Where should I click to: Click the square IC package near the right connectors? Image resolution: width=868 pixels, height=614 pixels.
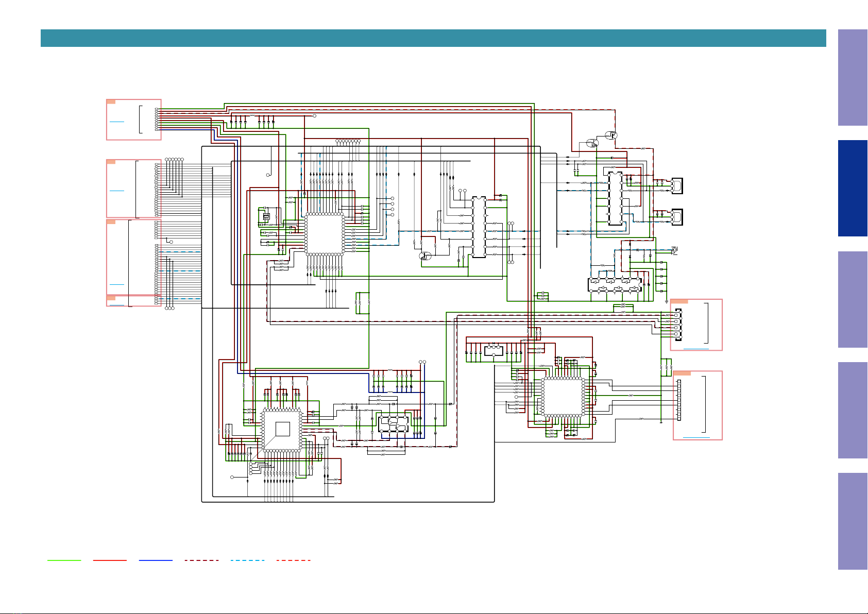pyautogui.click(x=563, y=397)
